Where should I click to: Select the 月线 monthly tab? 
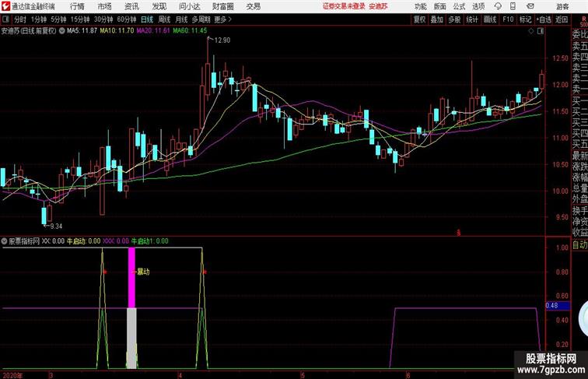[x=181, y=19]
